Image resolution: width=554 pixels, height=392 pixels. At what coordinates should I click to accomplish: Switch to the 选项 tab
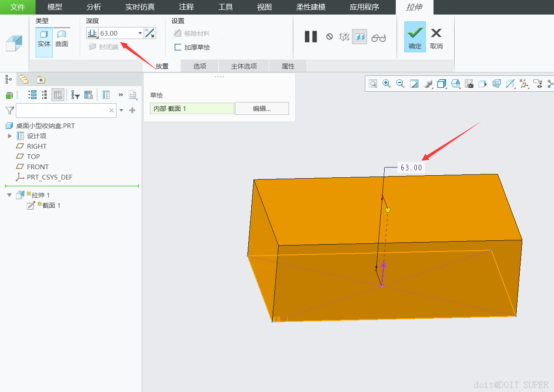[x=200, y=66]
